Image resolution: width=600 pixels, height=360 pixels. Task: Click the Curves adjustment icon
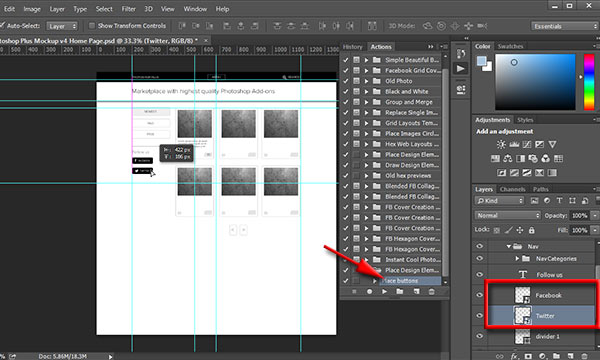pyautogui.click(x=527, y=144)
